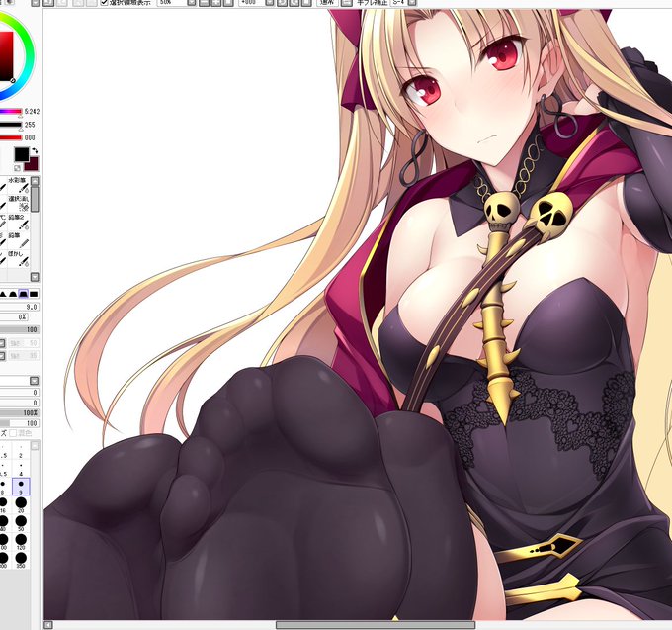Pick brush size 350 preset
The image size is (672, 630).
click(x=21, y=561)
